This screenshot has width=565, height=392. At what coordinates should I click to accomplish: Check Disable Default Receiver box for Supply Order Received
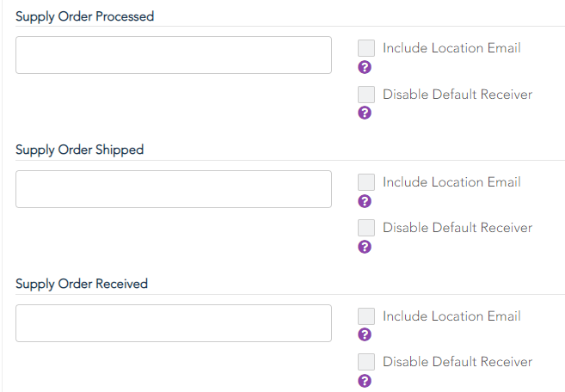click(x=366, y=362)
